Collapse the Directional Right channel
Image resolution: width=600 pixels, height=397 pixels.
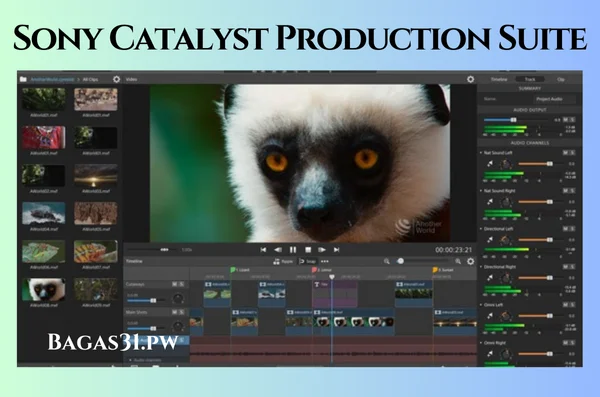[481, 266]
